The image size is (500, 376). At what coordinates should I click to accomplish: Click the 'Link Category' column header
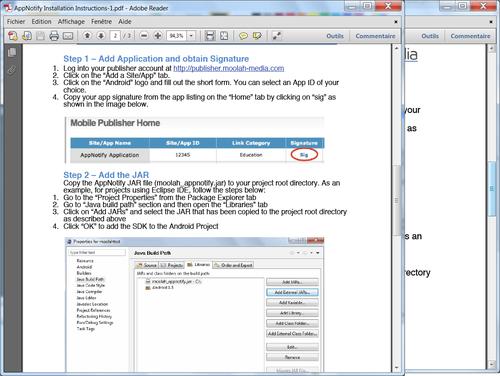coord(251,143)
